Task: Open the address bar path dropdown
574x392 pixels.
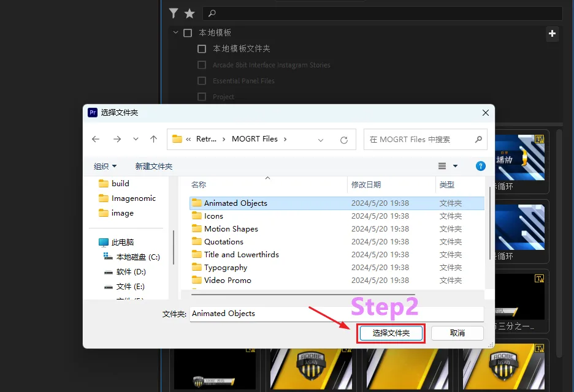Action: point(321,140)
